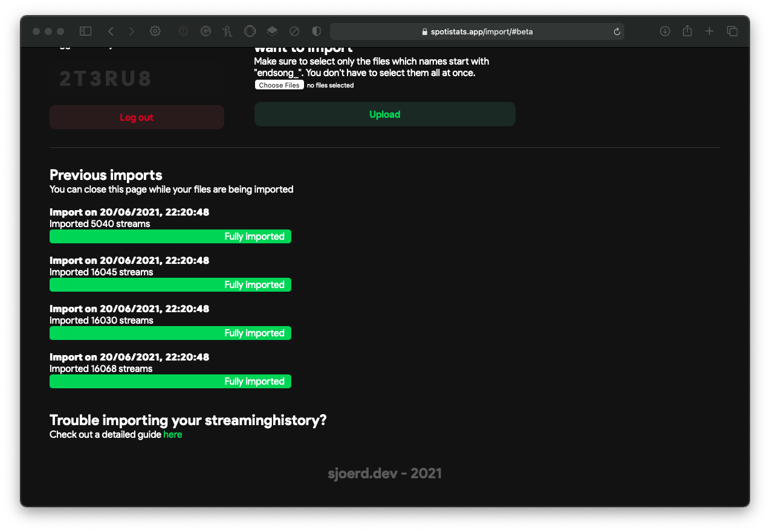
Task: Click the 5040 streams import progress bar
Action: tap(170, 237)
